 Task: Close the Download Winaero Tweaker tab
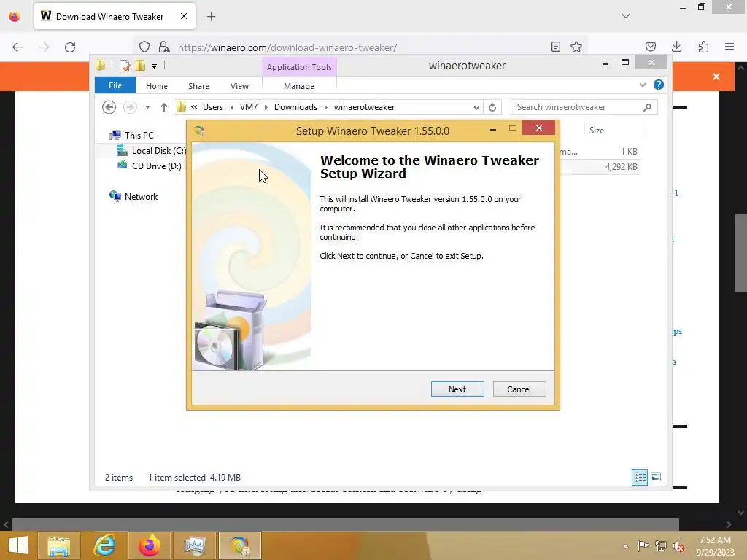[x=184, y=16]
